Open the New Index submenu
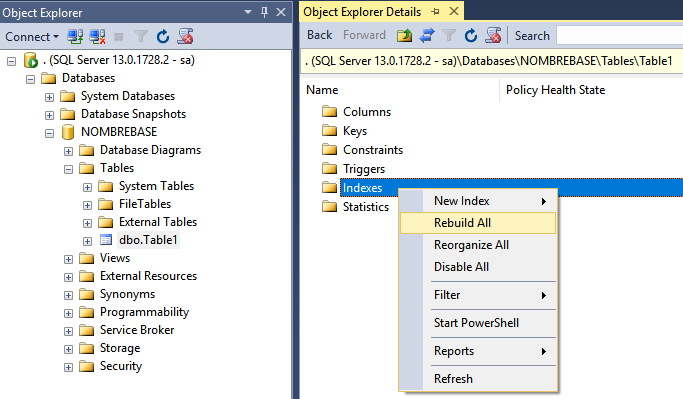Viewport: 683px width, 399px height. 478,201
